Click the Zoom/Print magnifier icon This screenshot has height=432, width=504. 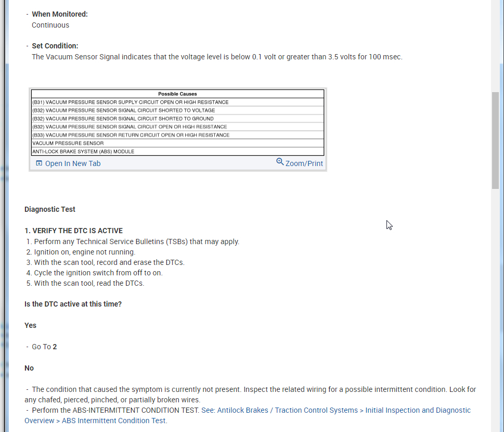(x=280, y=162)
